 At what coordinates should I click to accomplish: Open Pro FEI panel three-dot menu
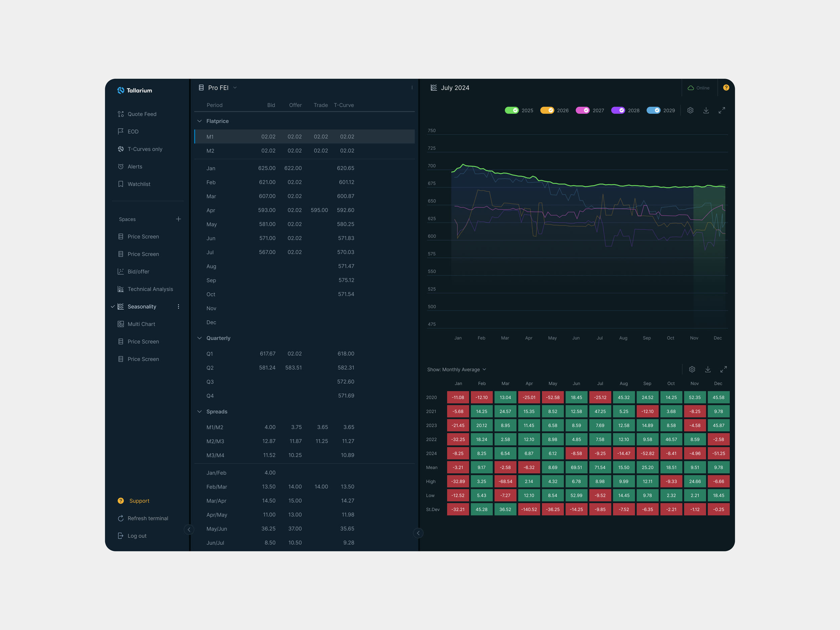pos(412,88)
